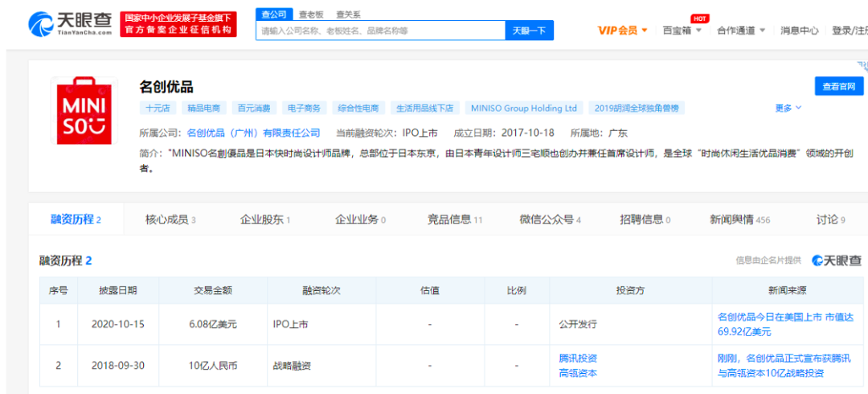Select the 综合性电商 tag
This screenshot has width=868, height=394.
click(358, 108)
